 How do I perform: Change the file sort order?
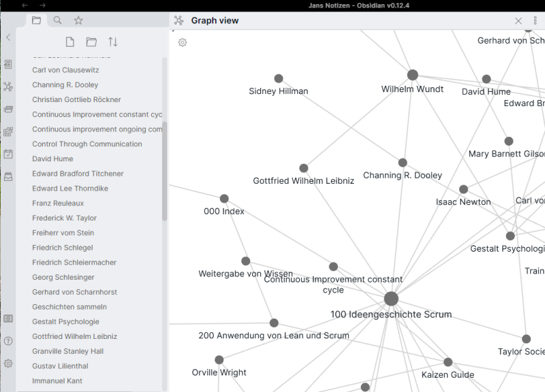tap(113, 42)
